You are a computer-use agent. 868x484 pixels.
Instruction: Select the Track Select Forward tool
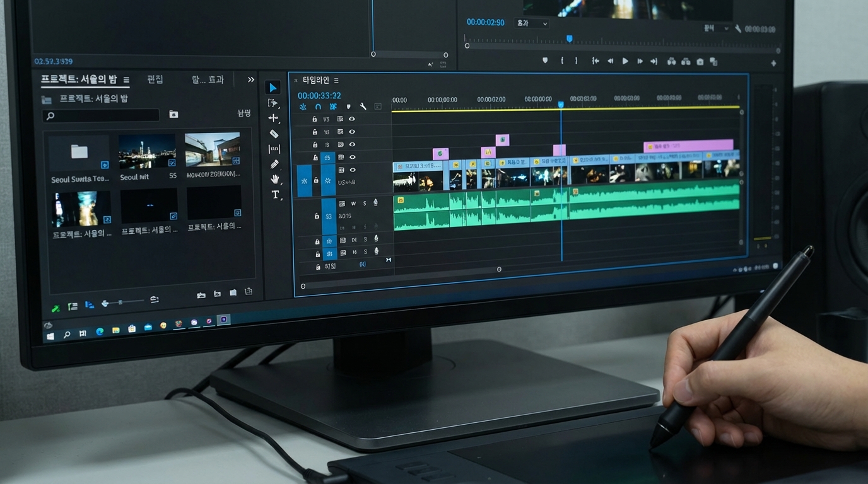coord(273,103)
